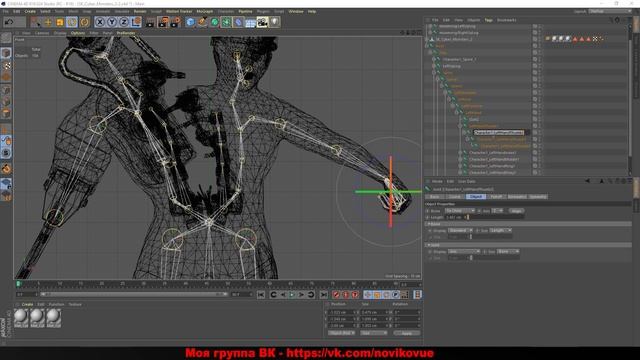The height and width of the screenshot is (360, 640).
Task: Click the checkerboard texture tag icon
Action: [595, 39]
